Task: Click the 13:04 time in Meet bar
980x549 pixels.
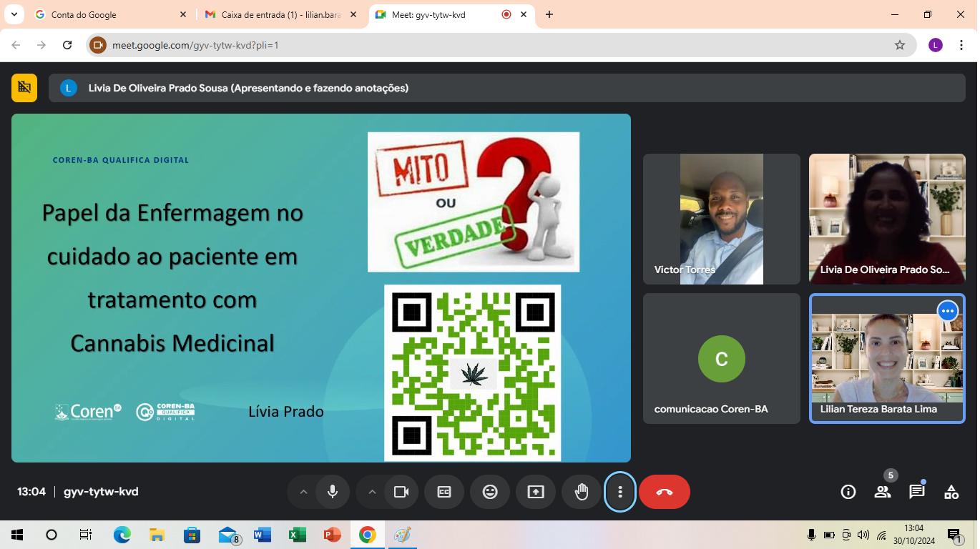Action: point(31,492)
